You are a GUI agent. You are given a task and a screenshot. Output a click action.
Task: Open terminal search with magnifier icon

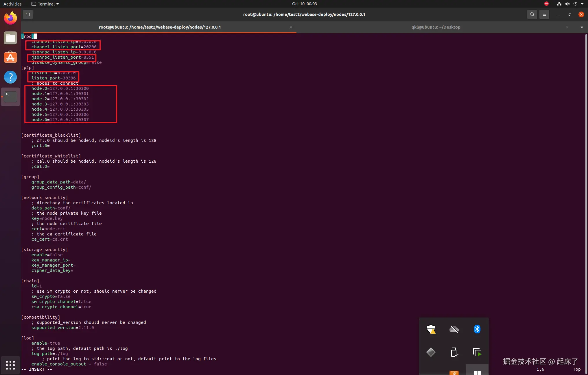point(532,14)
